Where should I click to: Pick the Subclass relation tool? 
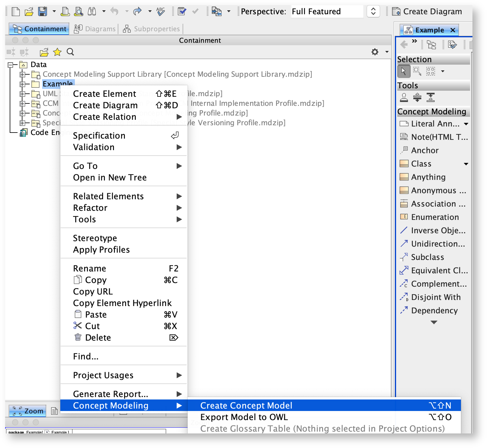[427, 257]
